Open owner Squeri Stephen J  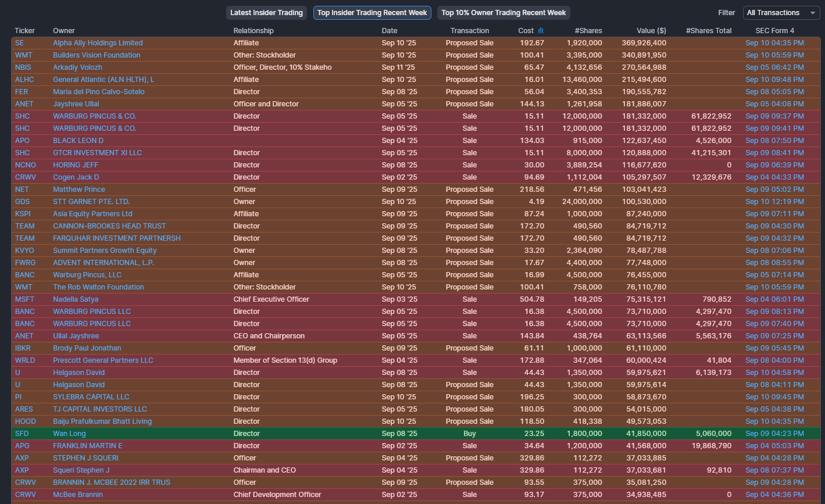pos(81,470)
